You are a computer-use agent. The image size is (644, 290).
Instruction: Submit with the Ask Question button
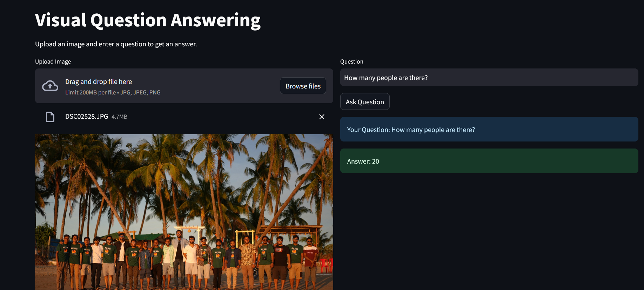pos(365,102)
